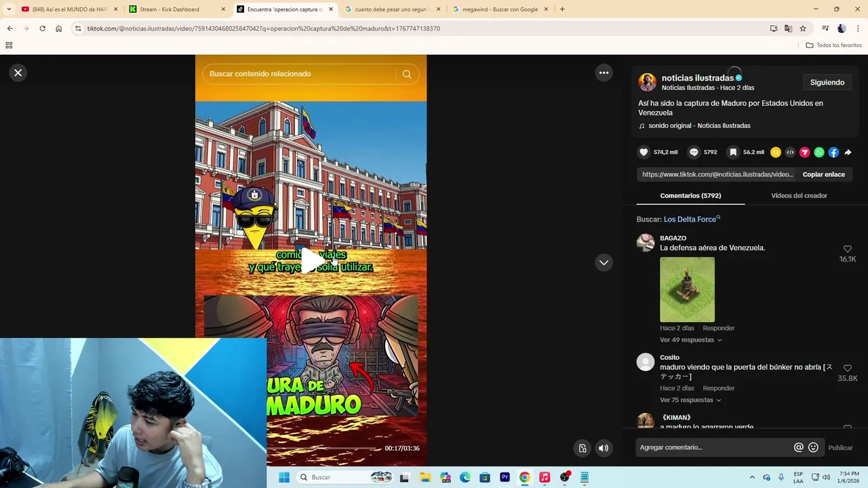Image resolution: width=868 pixels, height=488 pixels.
Task: Open Los Delta Force search suggestion
Action: tap(692, 219)
